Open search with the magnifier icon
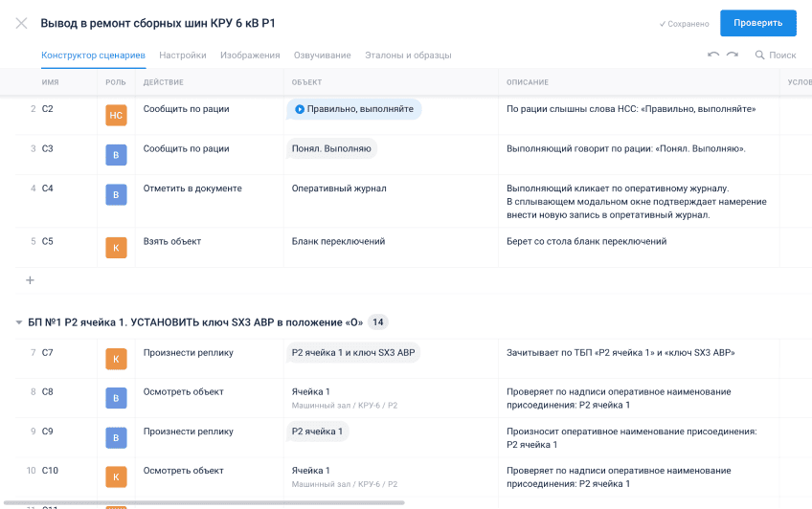Viewport: 812px width, 509px height. pos(760,55)
